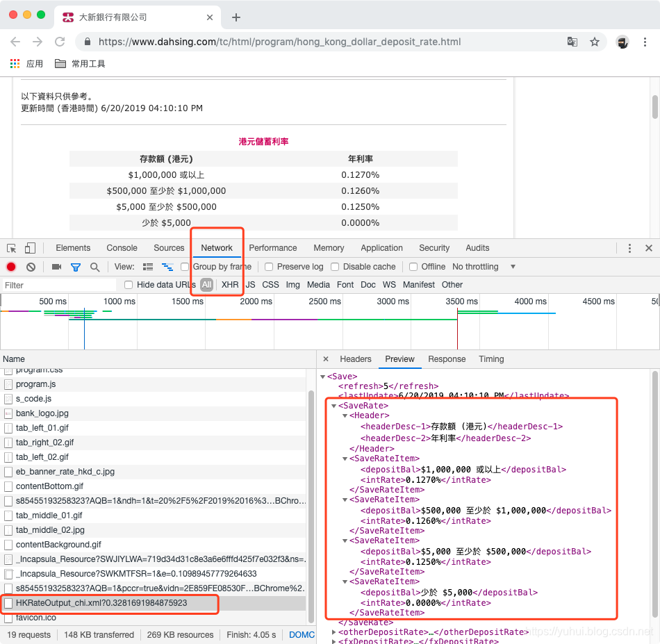Collapse the $500,000 SaveRateItem node
The image size is (660, 644).
[x=345, y=499]
